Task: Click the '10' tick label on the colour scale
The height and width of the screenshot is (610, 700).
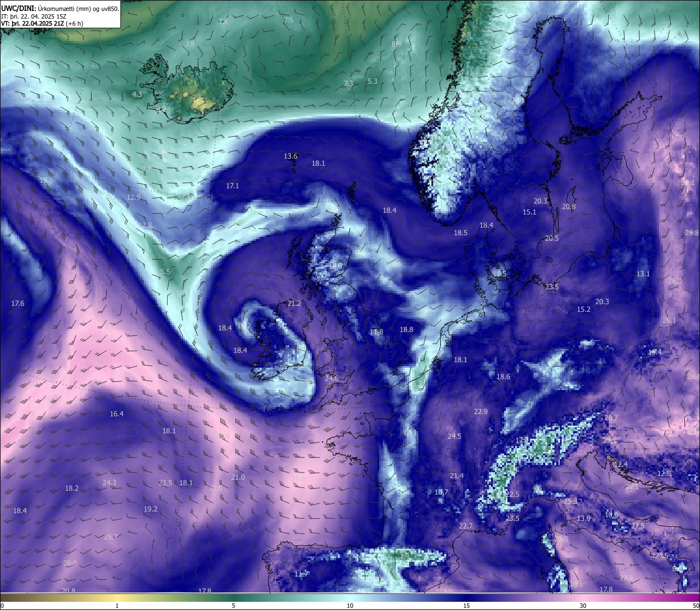Action: click(x=350, y=606)
